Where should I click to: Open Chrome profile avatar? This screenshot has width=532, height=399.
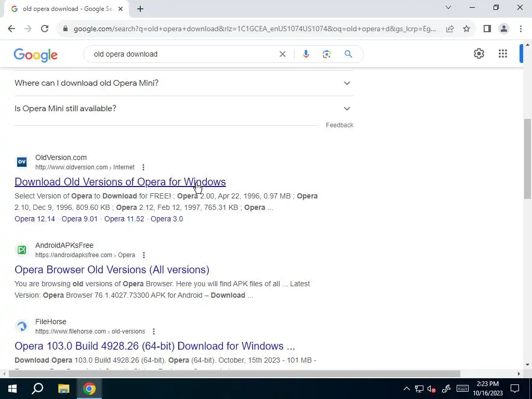point(504,29)
